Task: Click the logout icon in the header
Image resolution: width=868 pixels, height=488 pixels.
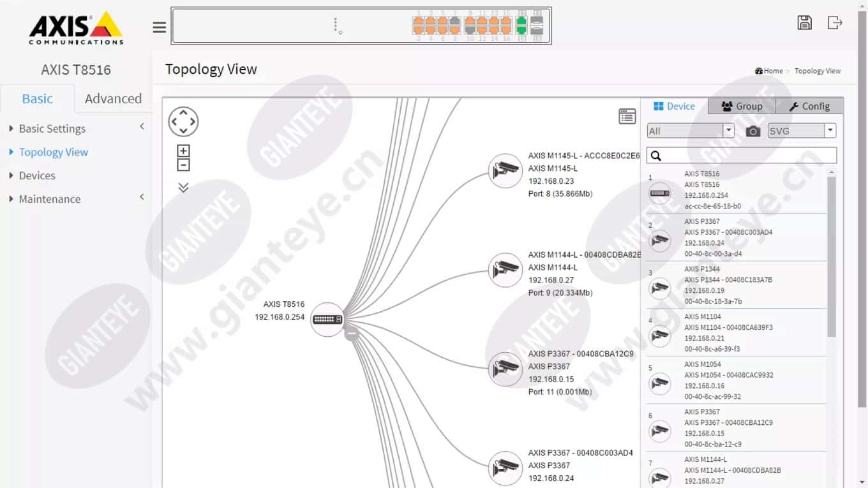Action: coord(835,22)
